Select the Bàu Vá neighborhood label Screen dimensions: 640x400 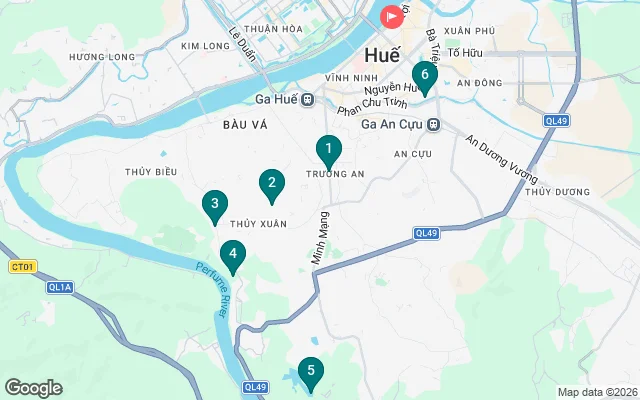click(245, 125)
